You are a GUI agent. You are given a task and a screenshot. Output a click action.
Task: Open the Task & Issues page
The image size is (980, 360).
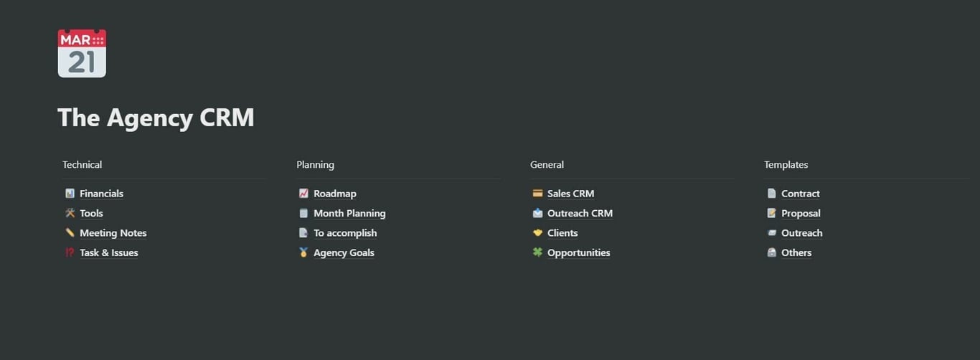click(109, 252)
